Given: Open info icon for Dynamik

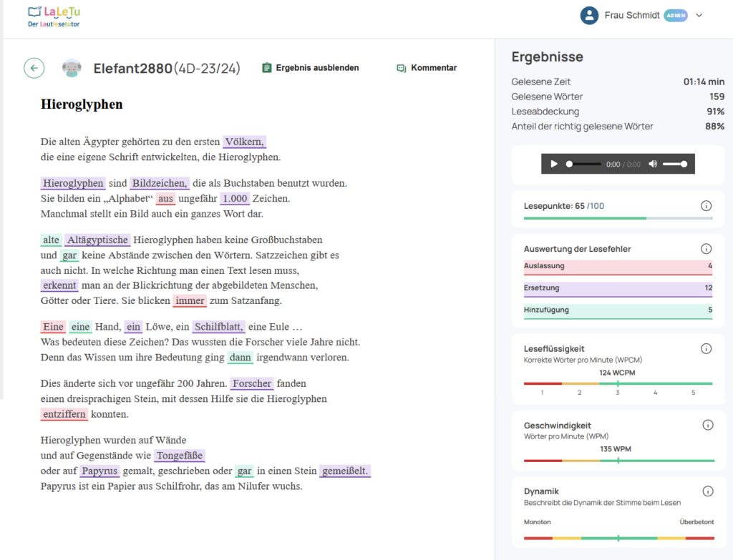Looking at the screenshot, I should (707, 491).
